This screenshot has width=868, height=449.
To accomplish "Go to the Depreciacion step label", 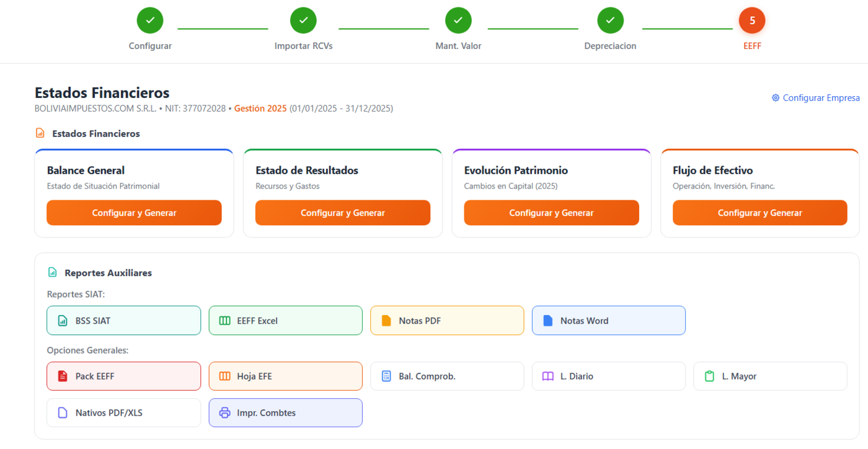I will pos(610,46).
